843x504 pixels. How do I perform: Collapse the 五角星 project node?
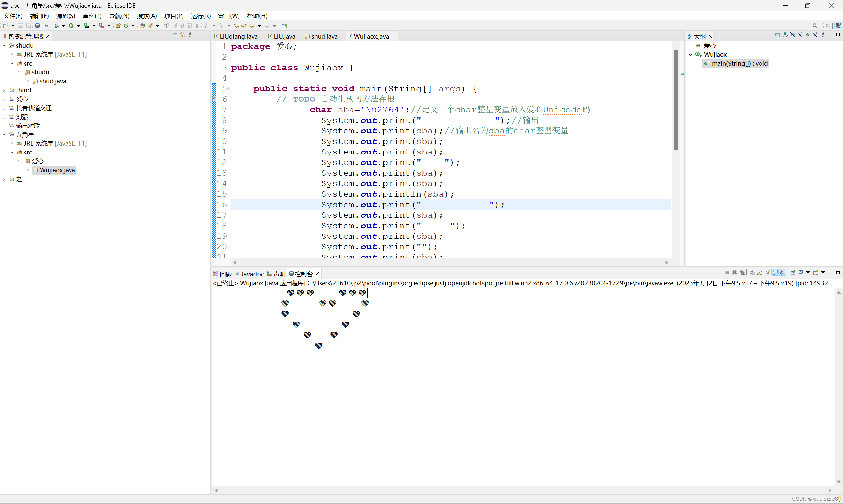tap(4, 134)
